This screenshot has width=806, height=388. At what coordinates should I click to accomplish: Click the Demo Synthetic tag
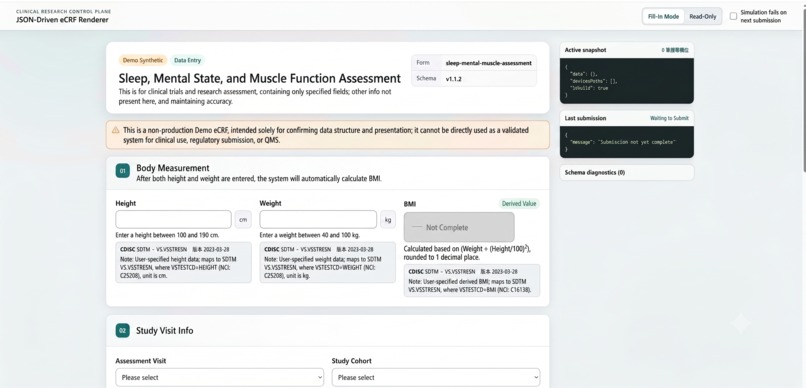pos(142,60)
